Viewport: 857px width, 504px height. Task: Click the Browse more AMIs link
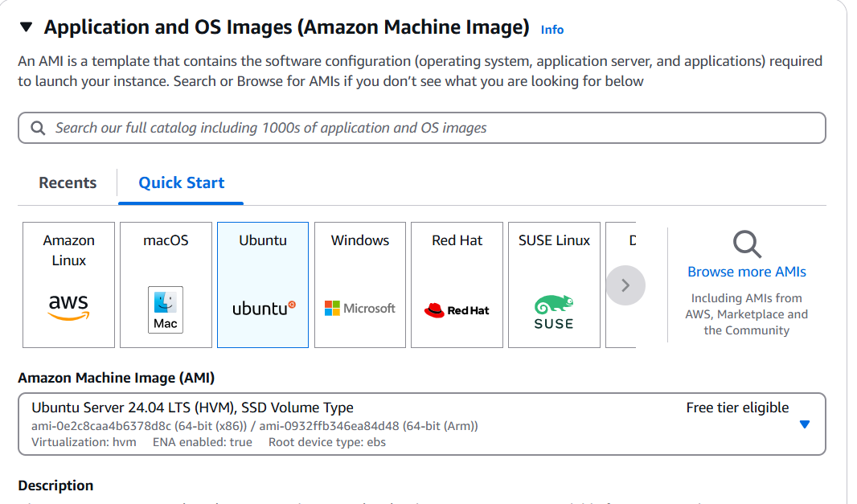point(747,272)
